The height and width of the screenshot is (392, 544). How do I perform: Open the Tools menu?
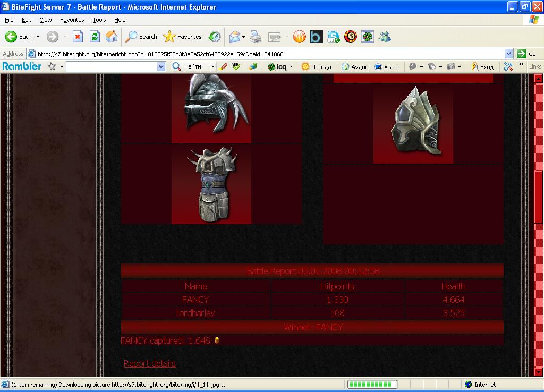[99, 20]
